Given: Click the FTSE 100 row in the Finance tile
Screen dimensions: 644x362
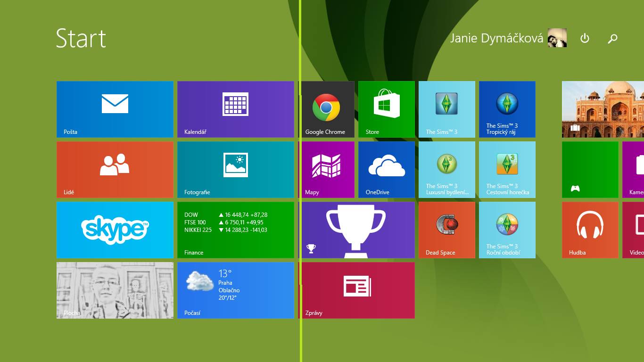Looking at the screenshot, I should click(224, 222).
